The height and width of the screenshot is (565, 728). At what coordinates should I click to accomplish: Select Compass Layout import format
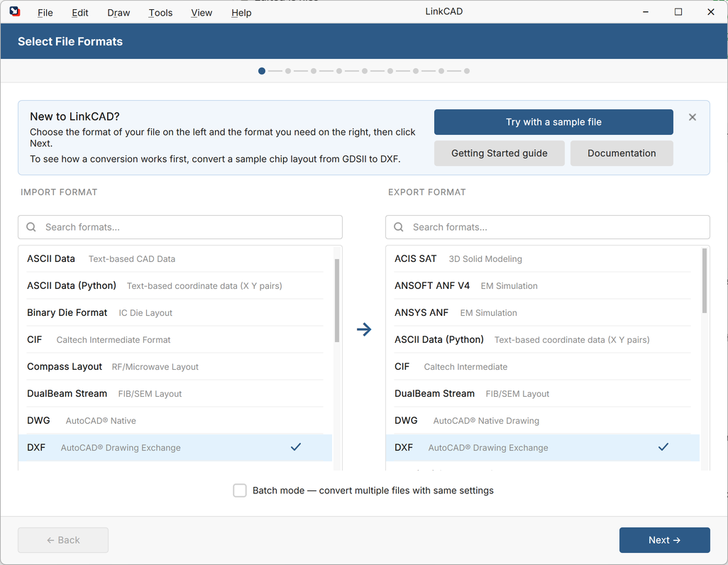tap(175, 366)
